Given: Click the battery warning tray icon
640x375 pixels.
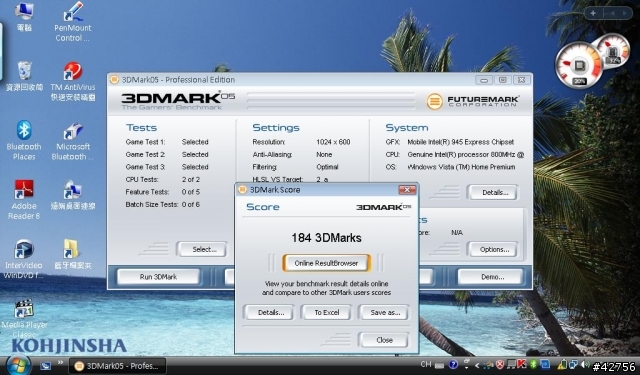Looking at the screenshot, I should 562,364.
